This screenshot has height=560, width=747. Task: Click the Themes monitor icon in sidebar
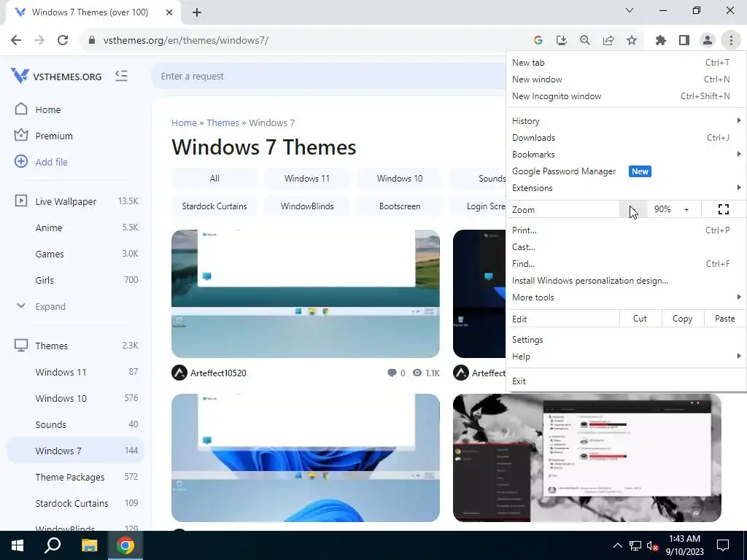(21, 345)
